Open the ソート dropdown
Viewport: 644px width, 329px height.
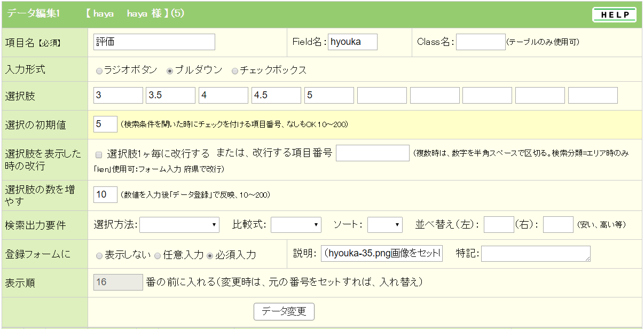[x=384, y=225]
